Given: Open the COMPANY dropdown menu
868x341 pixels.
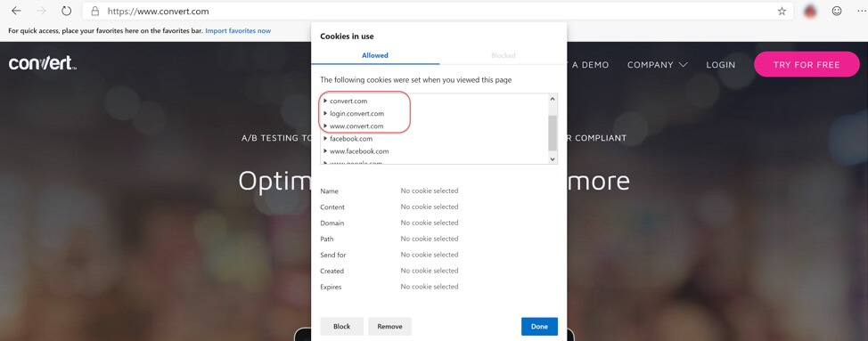Looking at the screenshot, I should tap(657, 65).
